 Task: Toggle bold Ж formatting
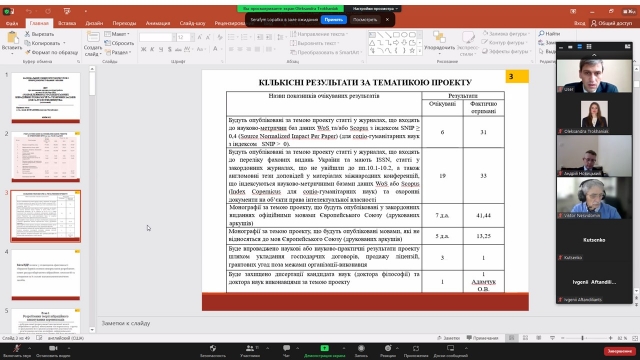point(143,49)
